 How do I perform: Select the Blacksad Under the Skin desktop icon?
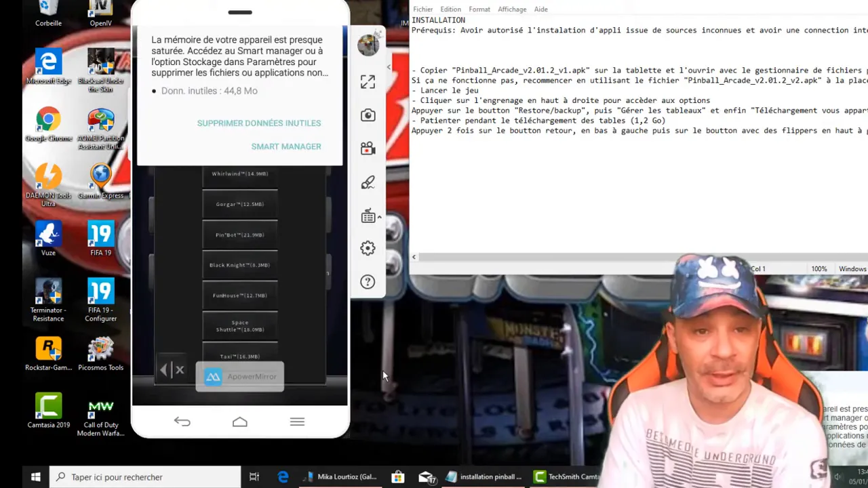pos(100,71)
